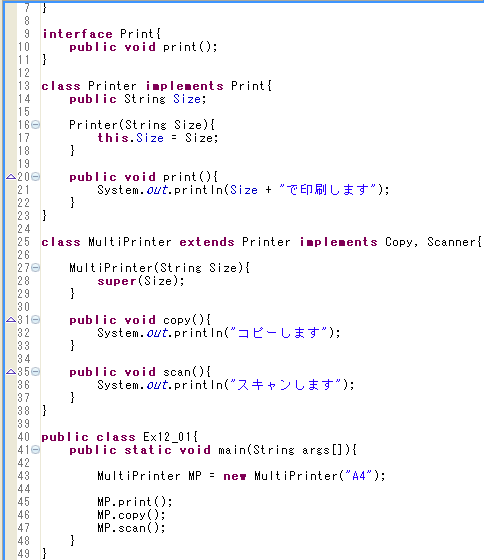
Task: Collapse the copy() method fold at line 31
Action: (35, 320)
